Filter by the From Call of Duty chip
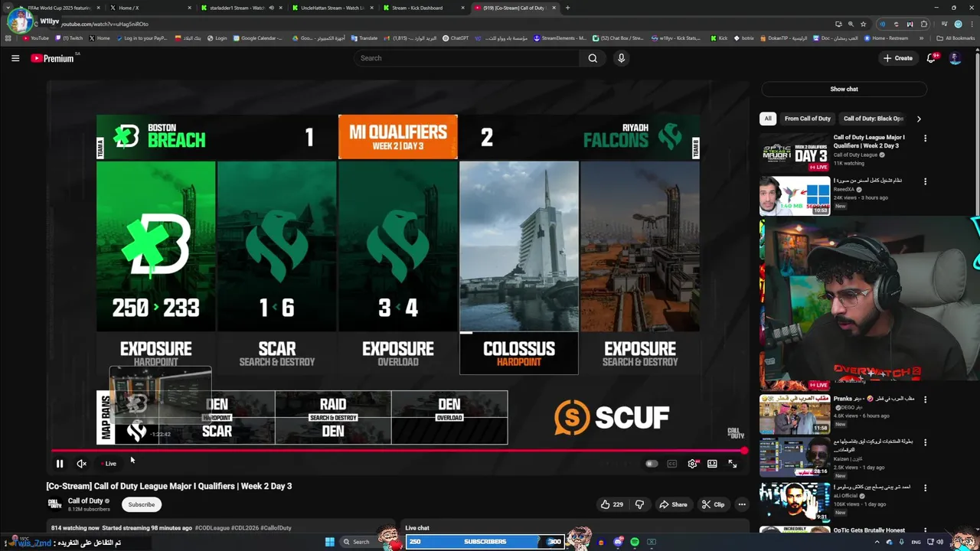This screenshot has height=551, width=980. tap(807, 119)
